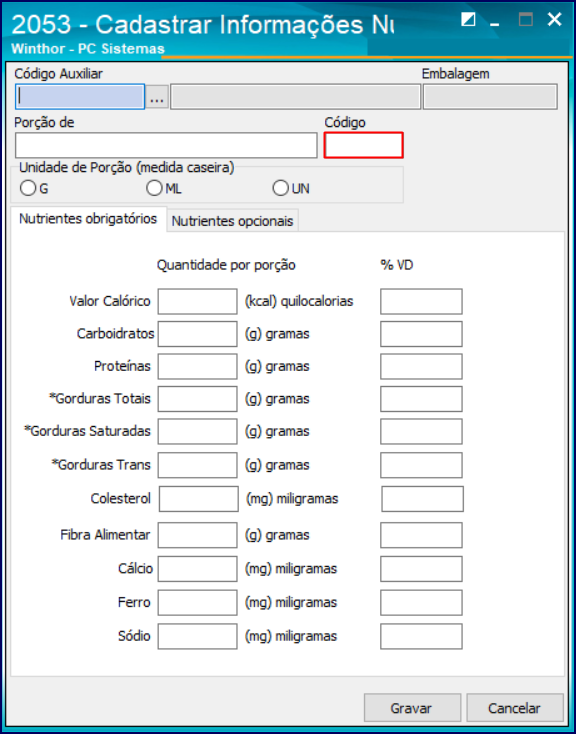Click the Código field outlined in red
The image size is (576, 734).
(363, 145)
